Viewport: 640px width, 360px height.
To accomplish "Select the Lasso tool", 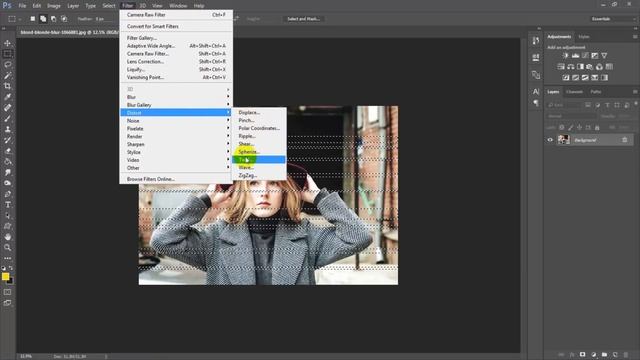I will (x=7, y=64).
